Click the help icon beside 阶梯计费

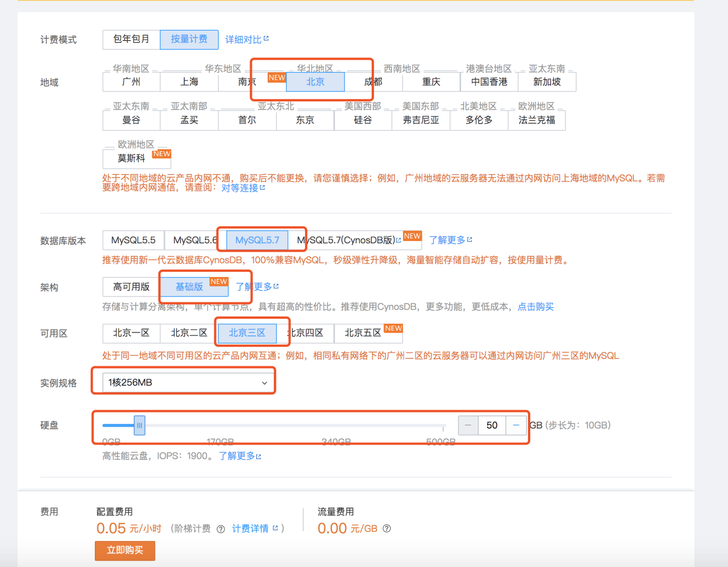click(221, 529)
